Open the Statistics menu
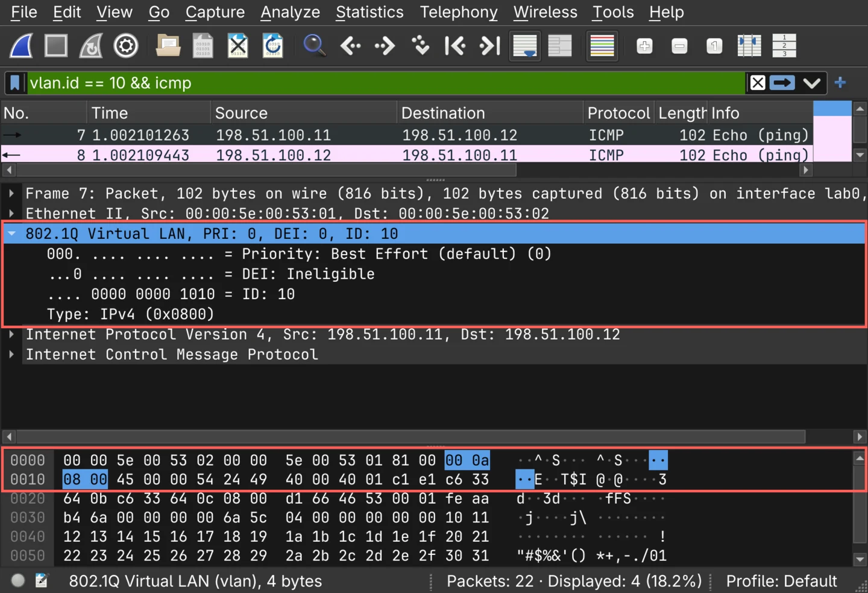 [370, 12]
